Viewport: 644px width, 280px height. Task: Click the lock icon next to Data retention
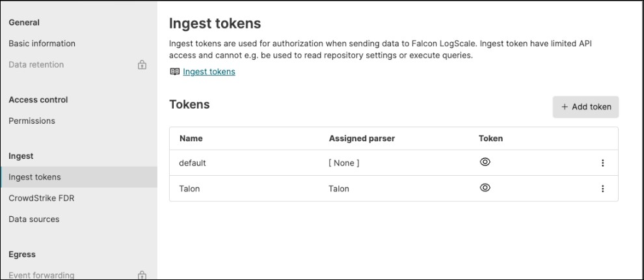[x=142, y=64]
